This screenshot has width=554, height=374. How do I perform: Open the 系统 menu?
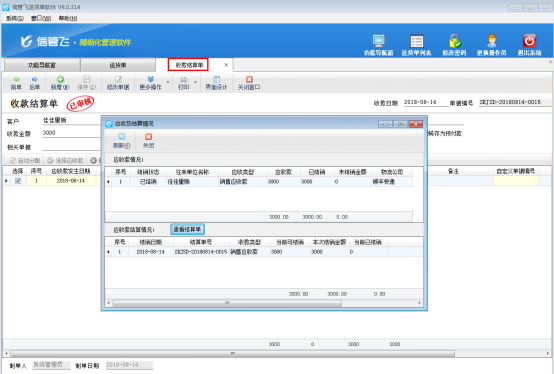point(15,18)
